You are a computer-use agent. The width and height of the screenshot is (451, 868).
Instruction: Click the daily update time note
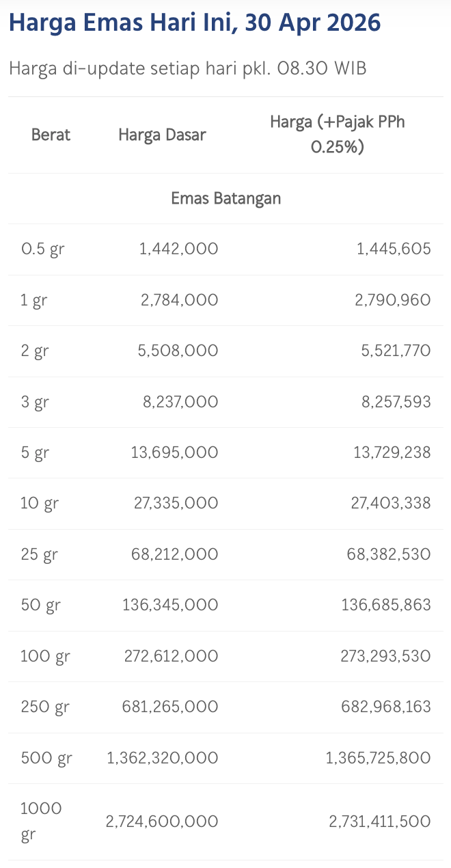[188, 69]
